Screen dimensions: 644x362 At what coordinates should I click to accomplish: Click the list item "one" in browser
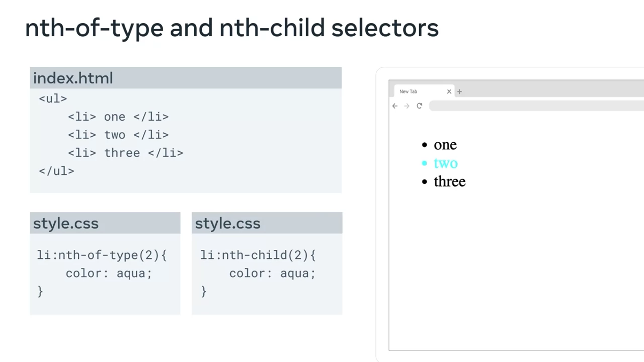tap(445, 145)
